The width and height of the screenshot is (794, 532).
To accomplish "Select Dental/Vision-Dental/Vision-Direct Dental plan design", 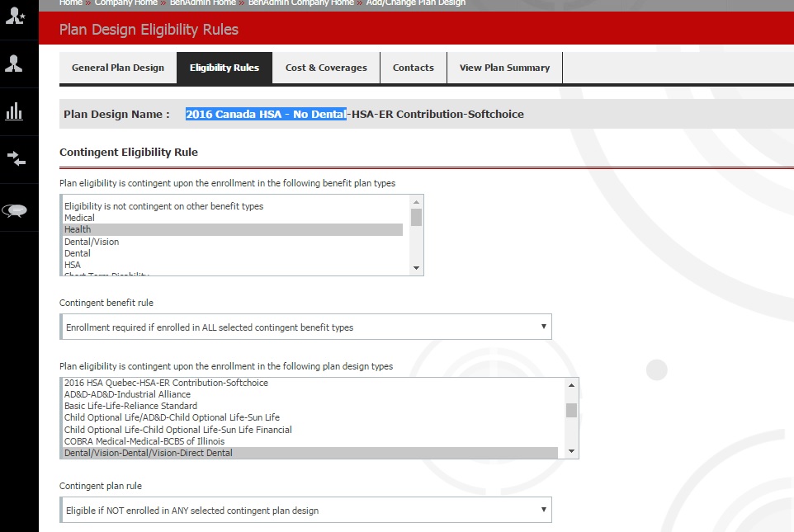I will pos(310,453).
